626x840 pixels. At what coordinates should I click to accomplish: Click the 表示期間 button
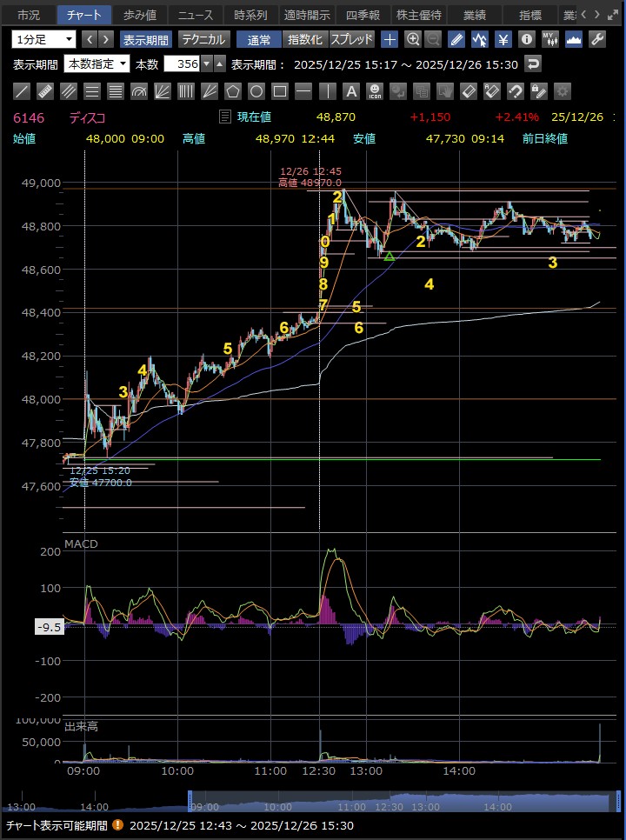(x=145, y=39)
